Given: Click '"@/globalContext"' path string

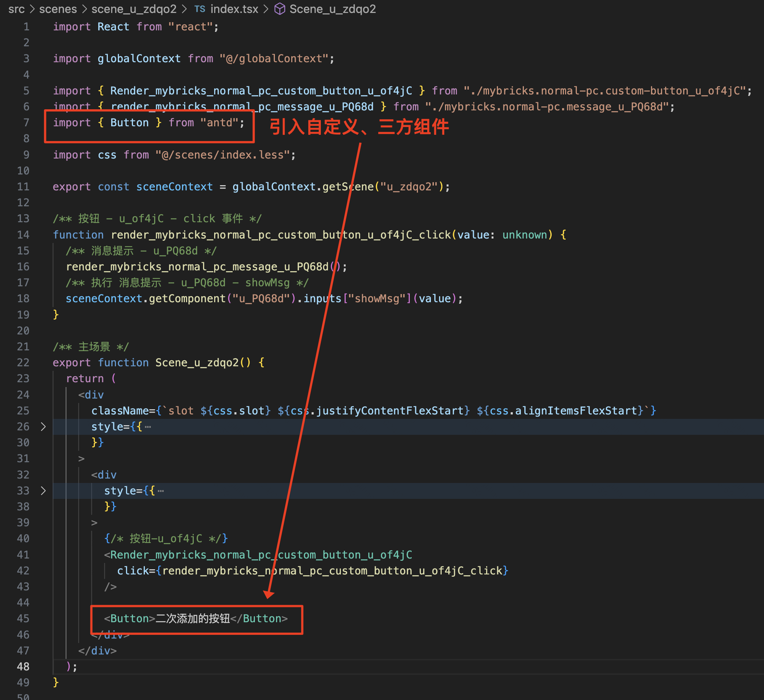Looking at the screenshot, I should [x=274, y=59].
